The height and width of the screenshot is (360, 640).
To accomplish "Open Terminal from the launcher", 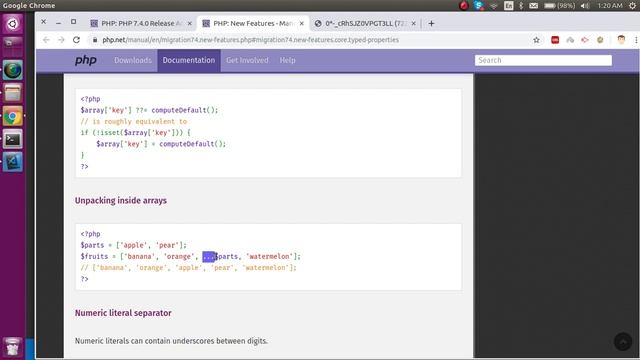I will coord(13,139).
